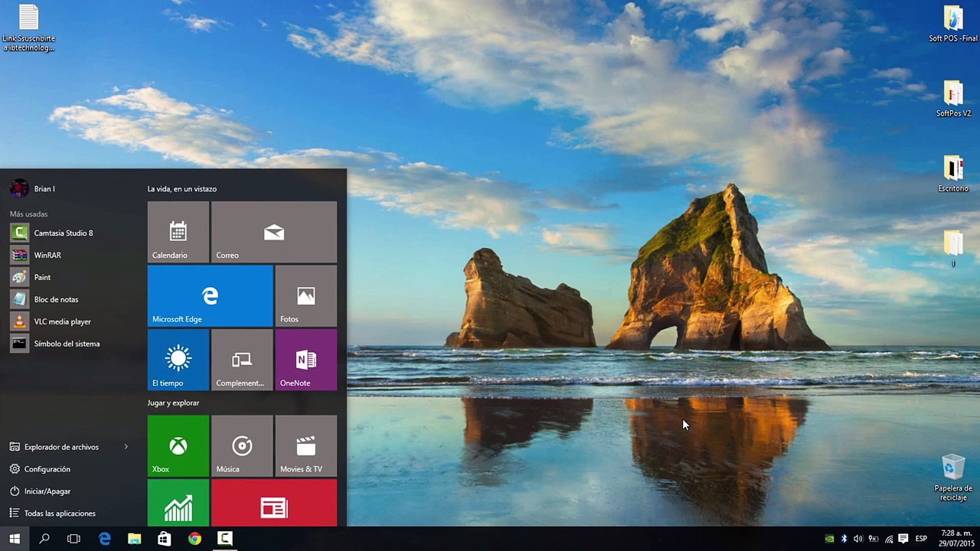Open the Wi-Fi network tray icon
The image size is (980, 551).
pos(888,539)
